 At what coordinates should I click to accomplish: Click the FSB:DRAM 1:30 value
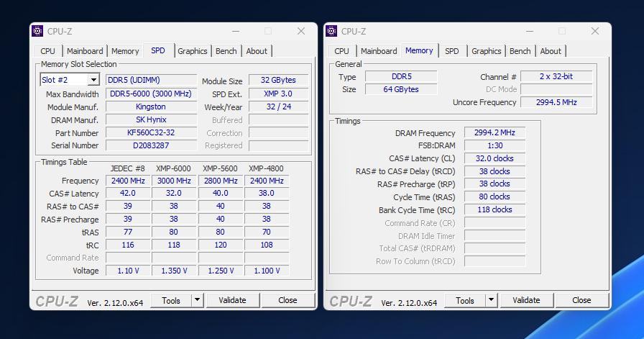tap(495, 145)
